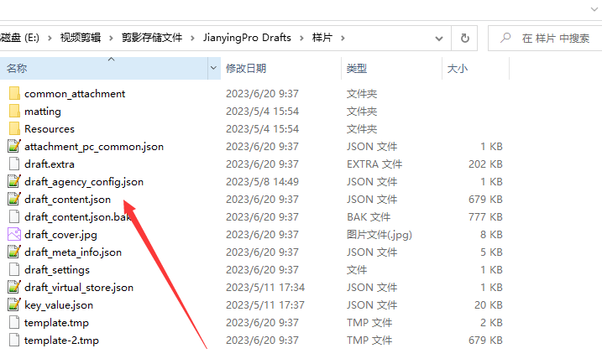Image resolution: width=602 pixels, height=364 pixels.
Task: Click the key_value.json file icon
Action: point(14,305)
